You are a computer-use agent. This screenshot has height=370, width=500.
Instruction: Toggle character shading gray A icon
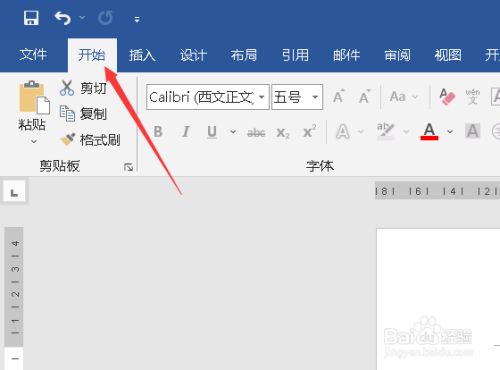(473, 131)
